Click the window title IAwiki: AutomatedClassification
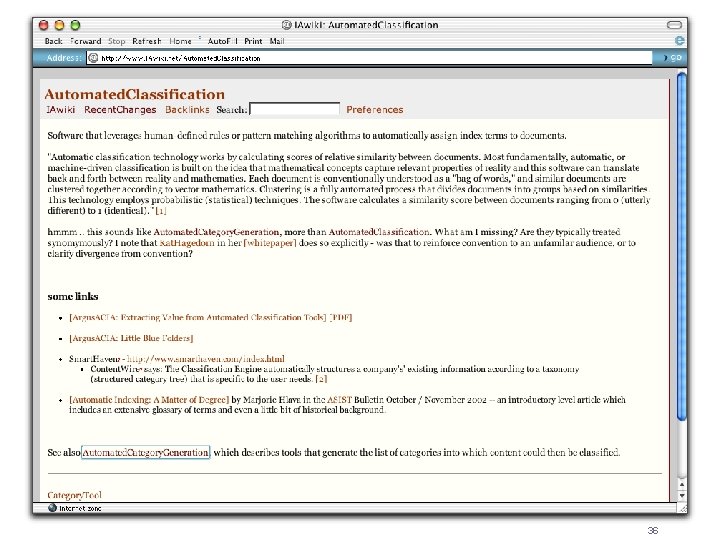Viewport: 720px width, 540px height. point(366,25)
